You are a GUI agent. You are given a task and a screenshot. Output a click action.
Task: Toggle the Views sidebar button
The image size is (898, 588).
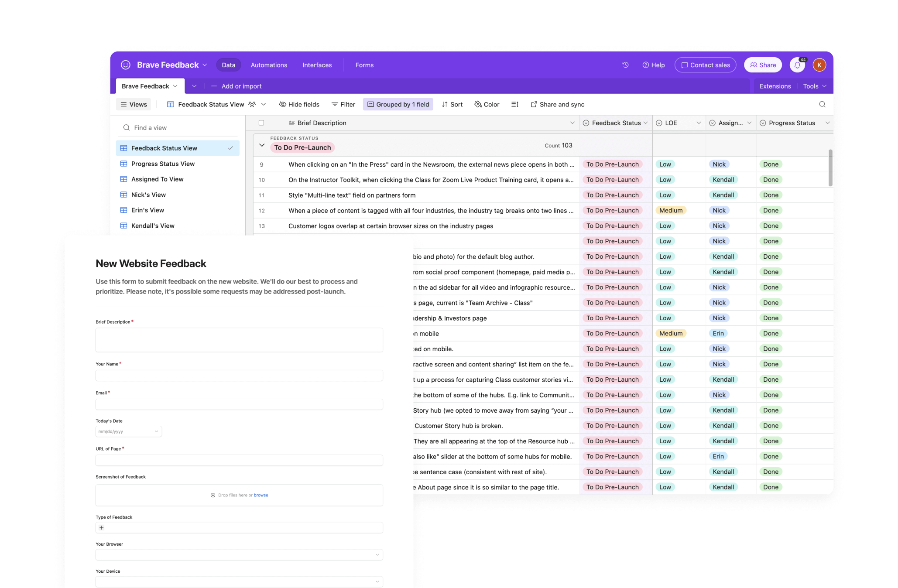click(134, 104)
